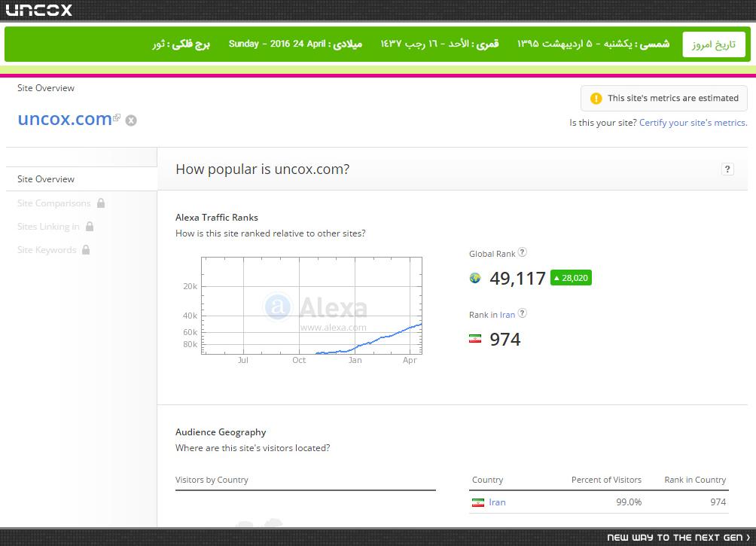Click the This site's metrics are estimated notice
This screenshot has height=546, width=756.
click(664, 99)
